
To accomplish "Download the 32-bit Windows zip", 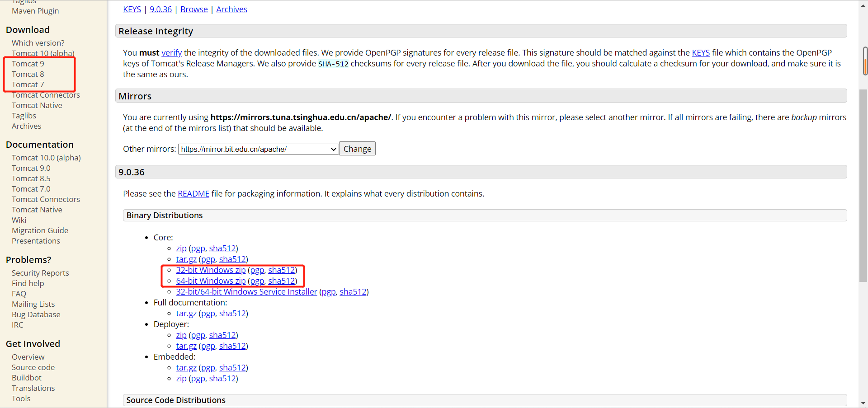I will tap(211, 270).
